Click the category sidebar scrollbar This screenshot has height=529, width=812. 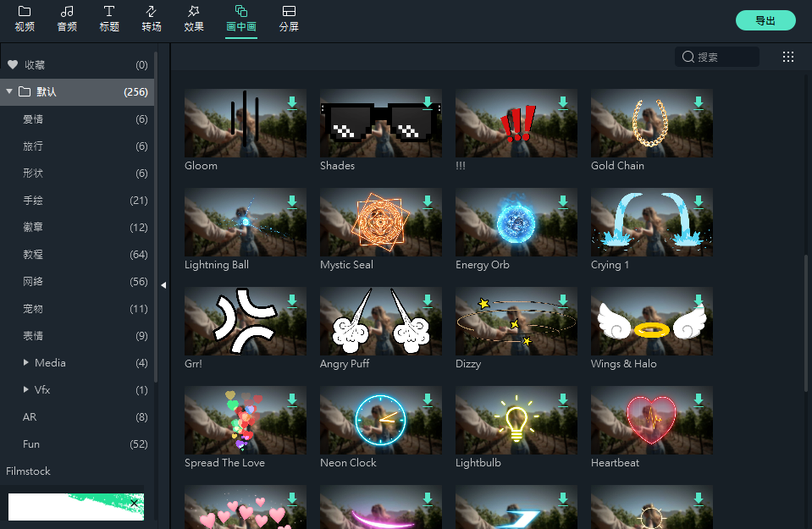[156, 218]
